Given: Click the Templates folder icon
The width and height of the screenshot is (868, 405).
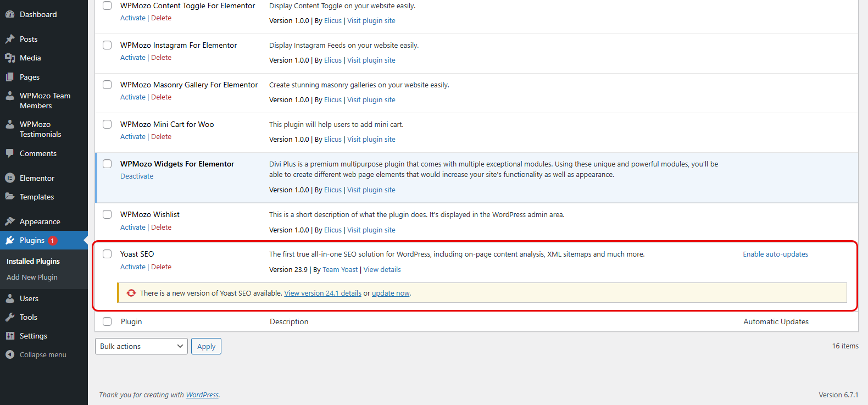Looking at the screenshot, I should click(x=10, y=197).
